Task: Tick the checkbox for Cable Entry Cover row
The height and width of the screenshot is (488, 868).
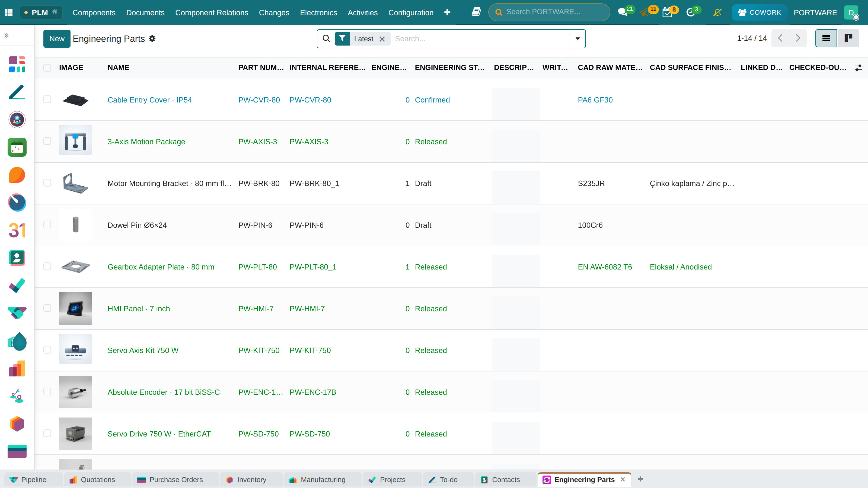Action: pos(47,99)
